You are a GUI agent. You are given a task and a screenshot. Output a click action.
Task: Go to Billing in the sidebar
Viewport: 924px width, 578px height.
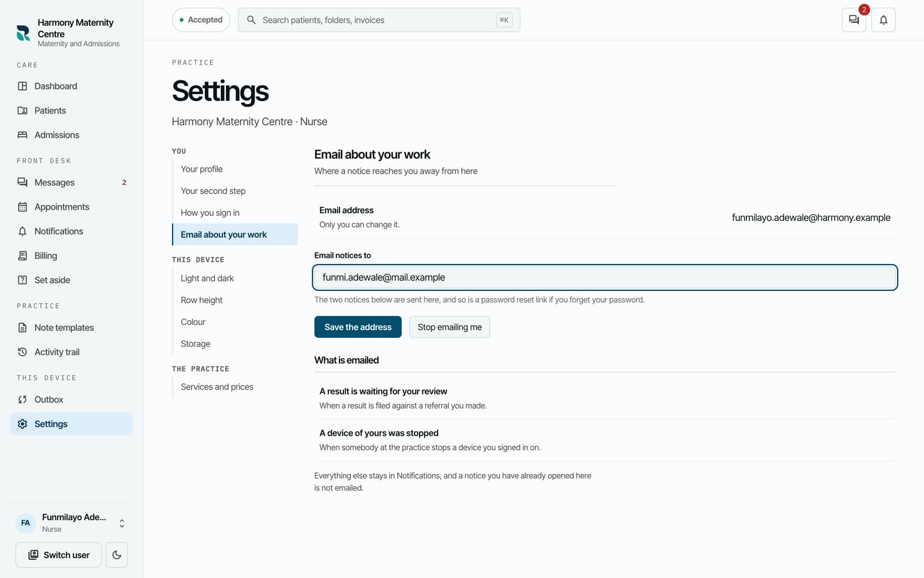pos(71,256)
